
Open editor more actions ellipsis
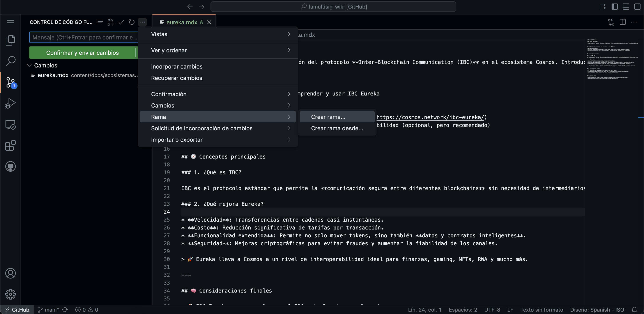tap(634, 22)
